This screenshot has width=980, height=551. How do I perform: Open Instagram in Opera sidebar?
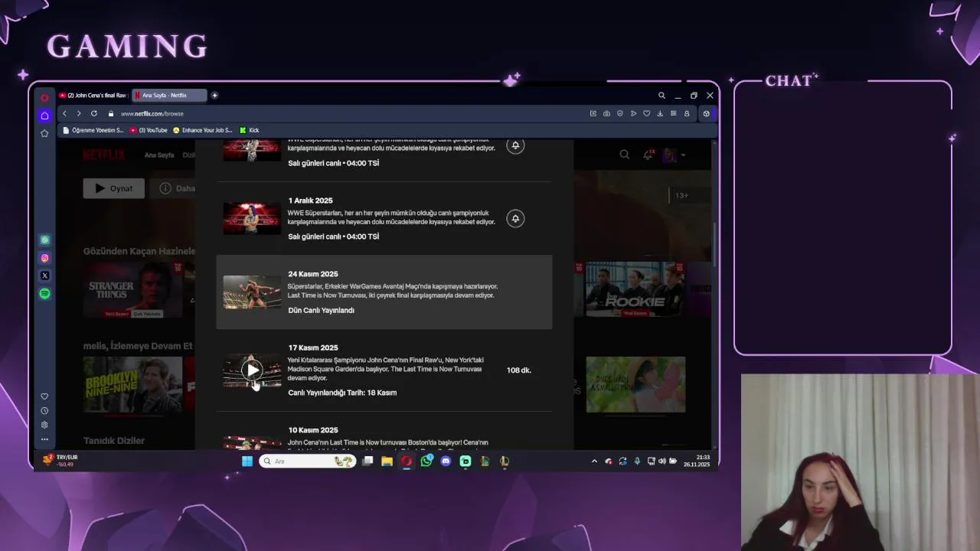click(x=44, y=258)
